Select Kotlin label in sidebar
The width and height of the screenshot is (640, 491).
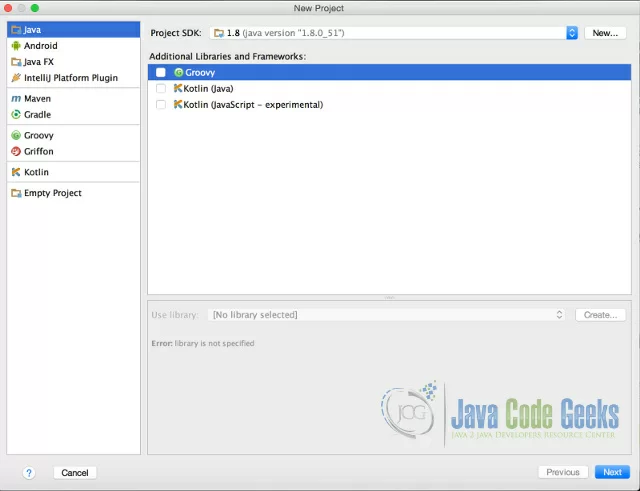click(x=36, y=172)
